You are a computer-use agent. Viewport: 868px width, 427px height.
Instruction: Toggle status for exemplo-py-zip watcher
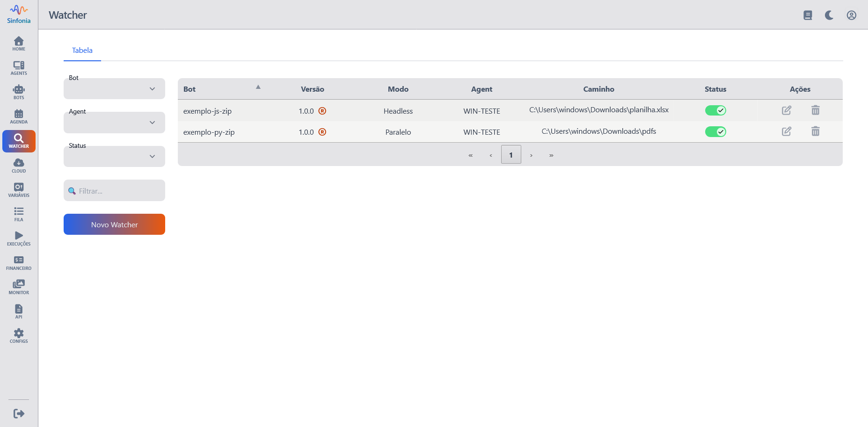(x=715, y=132)
